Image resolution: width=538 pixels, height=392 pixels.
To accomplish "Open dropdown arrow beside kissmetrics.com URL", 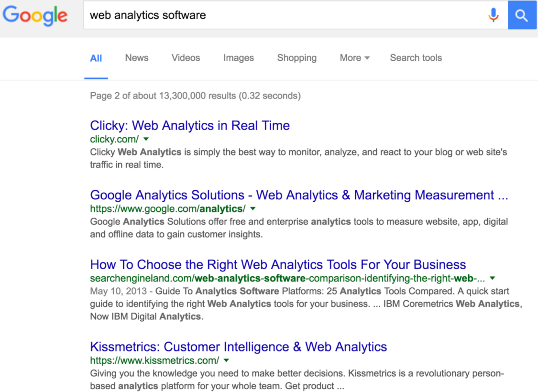I will (x=226, y=360).
